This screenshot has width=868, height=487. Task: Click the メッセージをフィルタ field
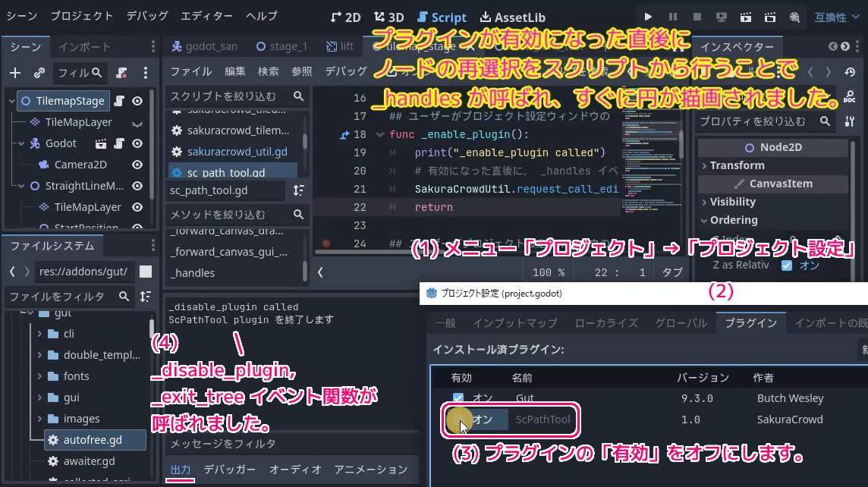tap(292, 444)
